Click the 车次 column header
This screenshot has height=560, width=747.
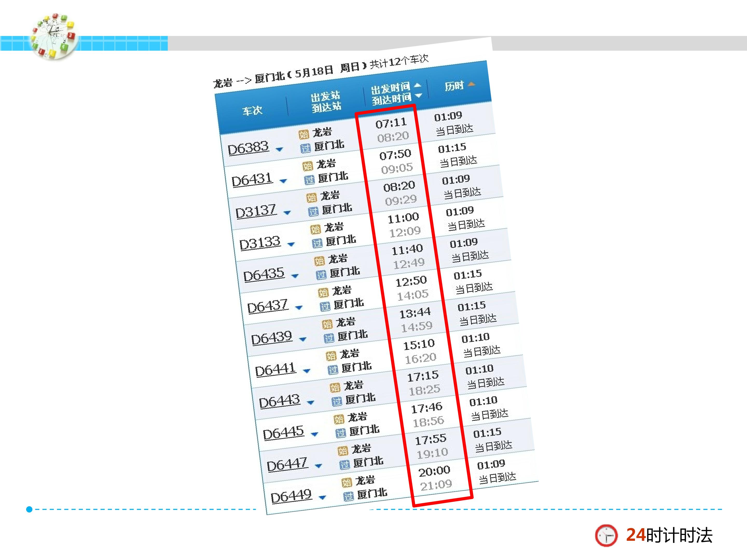(252, 110)
